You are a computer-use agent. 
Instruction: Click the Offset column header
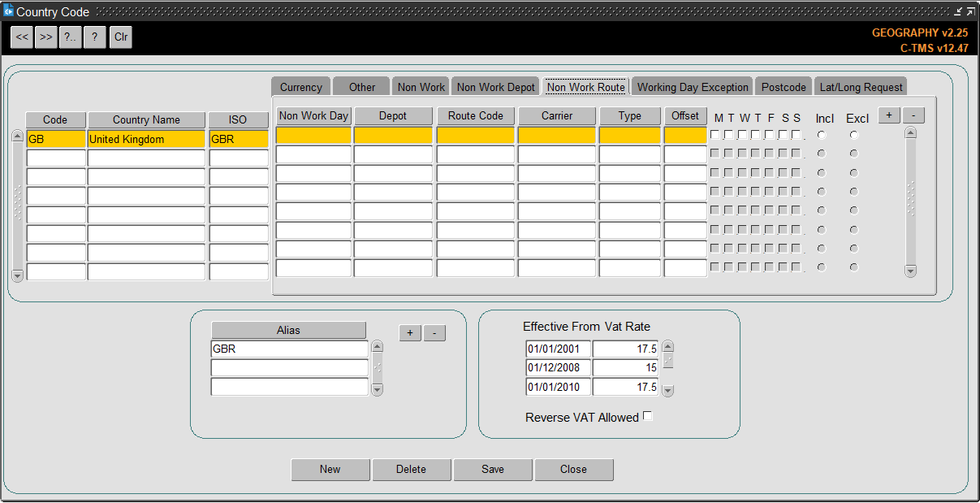[x=685, y=116]
